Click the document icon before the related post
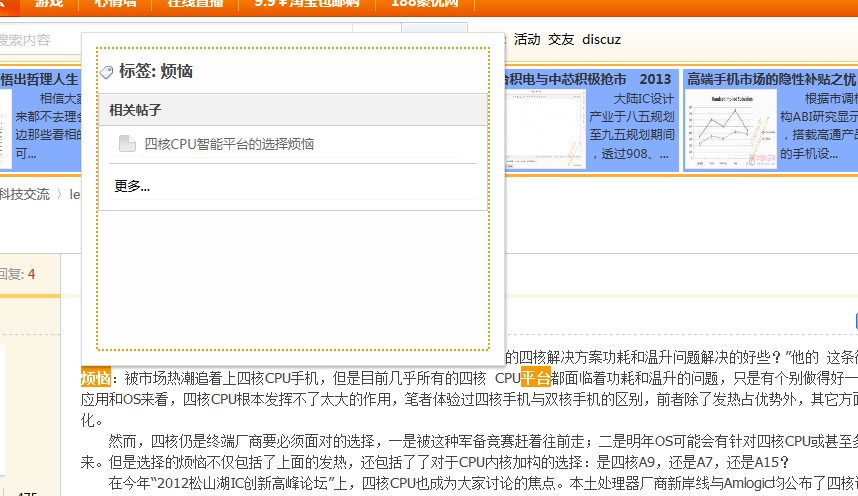 127,144
